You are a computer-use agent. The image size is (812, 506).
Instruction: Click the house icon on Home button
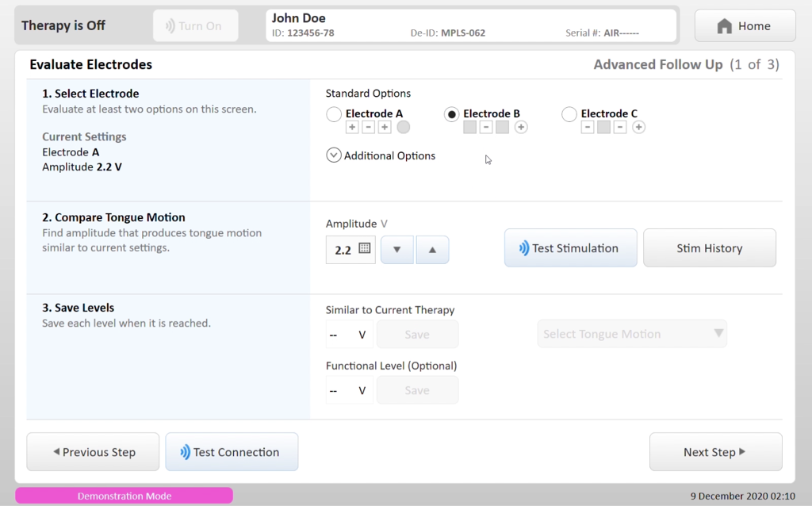725,26
